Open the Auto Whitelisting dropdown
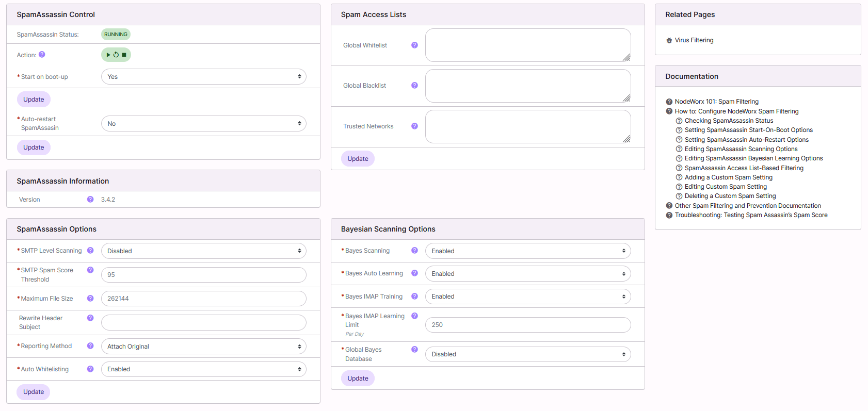The height and width of the screenshot is (411, 868). (203, 369)
